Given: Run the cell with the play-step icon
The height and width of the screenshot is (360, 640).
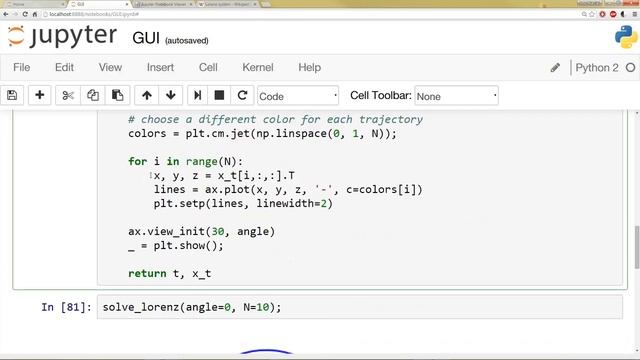Looking at the screenshot, I should (198, 96).
